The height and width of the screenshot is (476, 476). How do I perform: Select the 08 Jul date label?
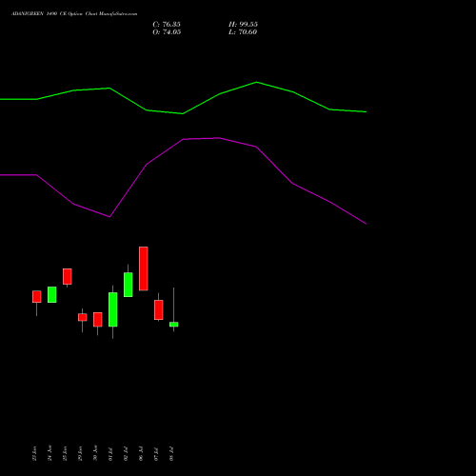pyautogui.click(x=171, y=454)
